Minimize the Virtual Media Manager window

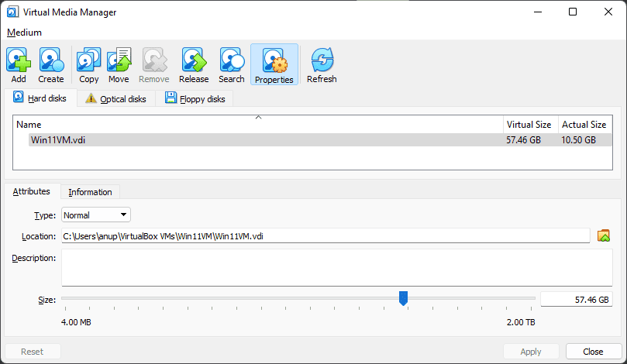tap(538, 12)
